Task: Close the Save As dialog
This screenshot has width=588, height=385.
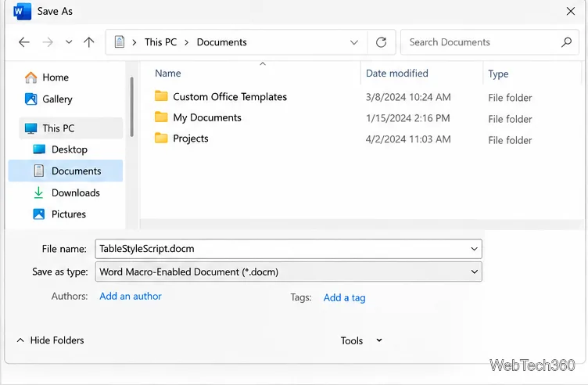Action: pos(570,11)
